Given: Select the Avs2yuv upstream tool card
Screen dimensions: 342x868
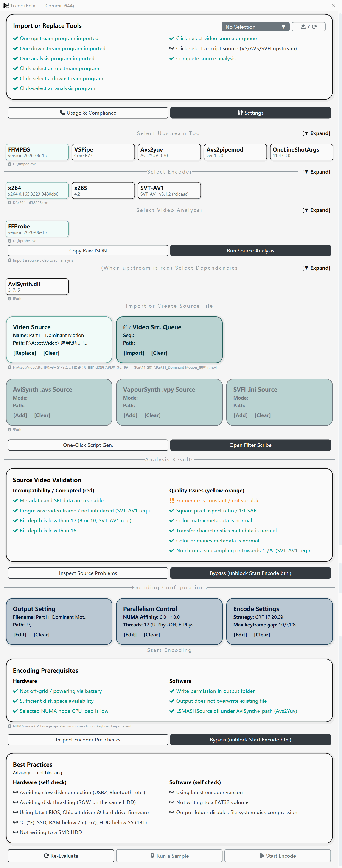Looking at the screenshot, I should pos(169,152).
